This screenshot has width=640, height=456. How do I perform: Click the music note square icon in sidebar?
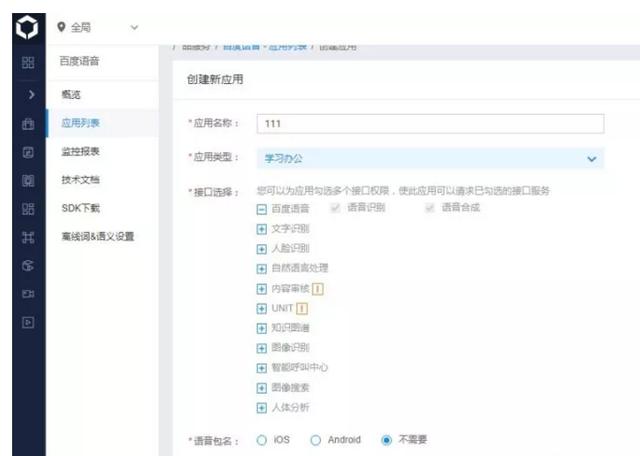pos(28,152)
